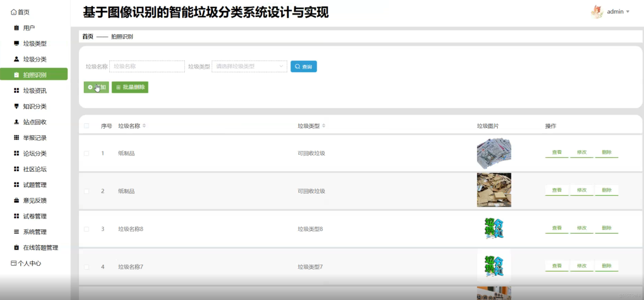Image resolution: width=644 pixels, height=300 pixels.
Task: Open the 系统管理 menu item
Action: pos(34,232)
